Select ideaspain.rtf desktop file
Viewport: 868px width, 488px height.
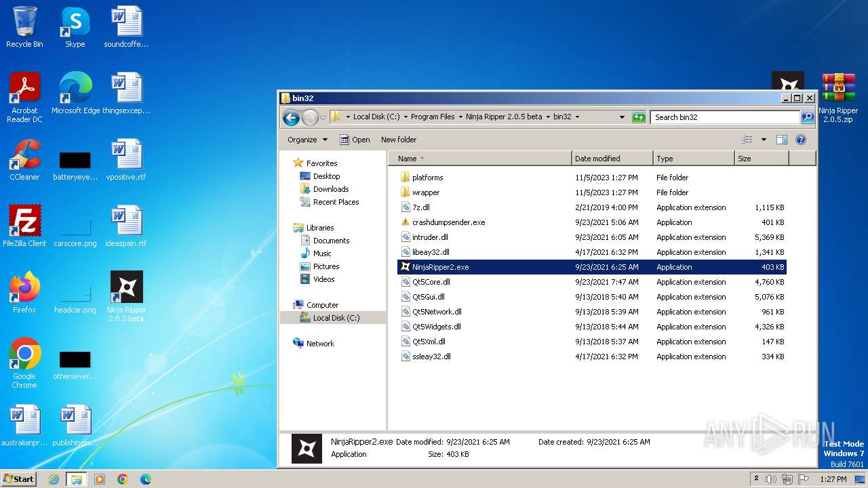pyautogui.click(x=126, y=226)
